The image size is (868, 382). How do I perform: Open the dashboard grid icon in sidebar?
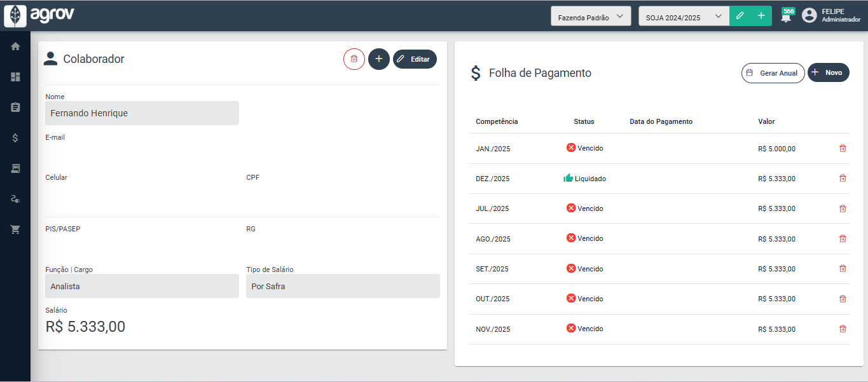pos(15,77)
